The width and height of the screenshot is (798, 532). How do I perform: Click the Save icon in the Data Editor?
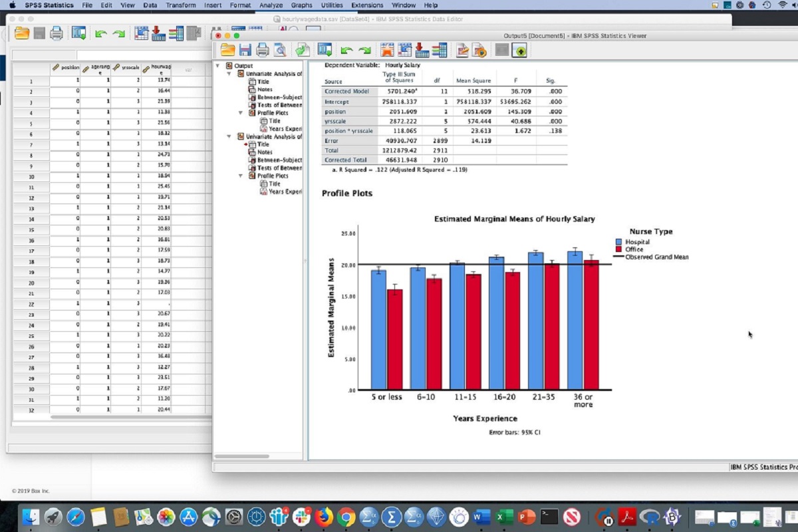tap(39, 31)
